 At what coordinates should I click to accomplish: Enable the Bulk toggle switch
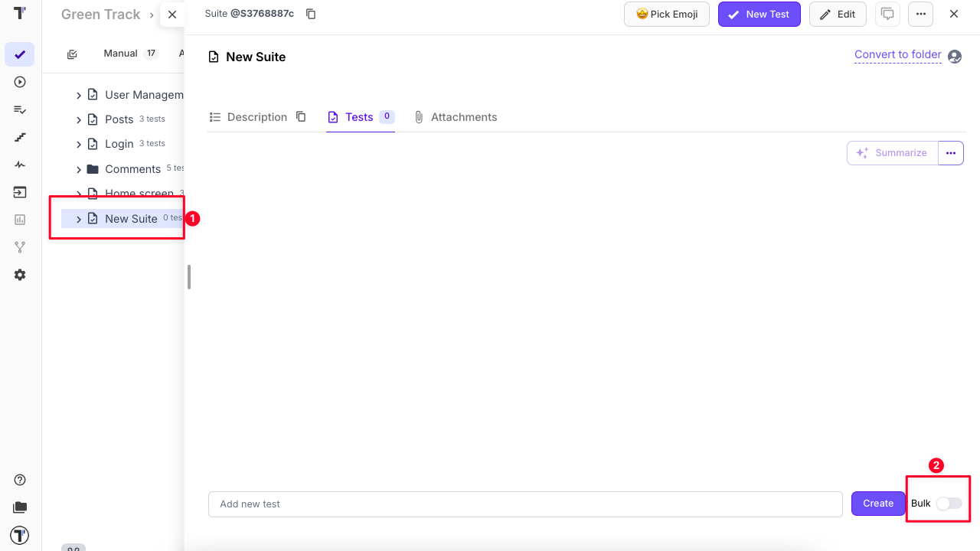click(949, 504)
